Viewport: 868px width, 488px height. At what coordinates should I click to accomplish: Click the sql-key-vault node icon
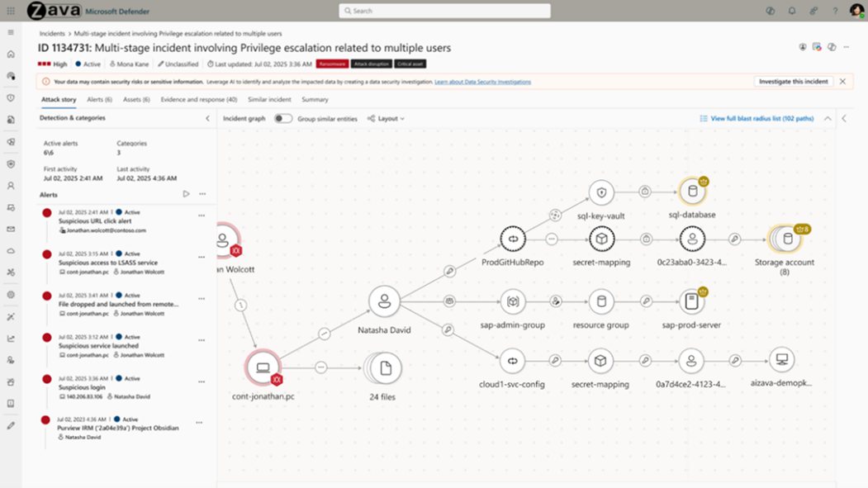[x=601, y=192]
